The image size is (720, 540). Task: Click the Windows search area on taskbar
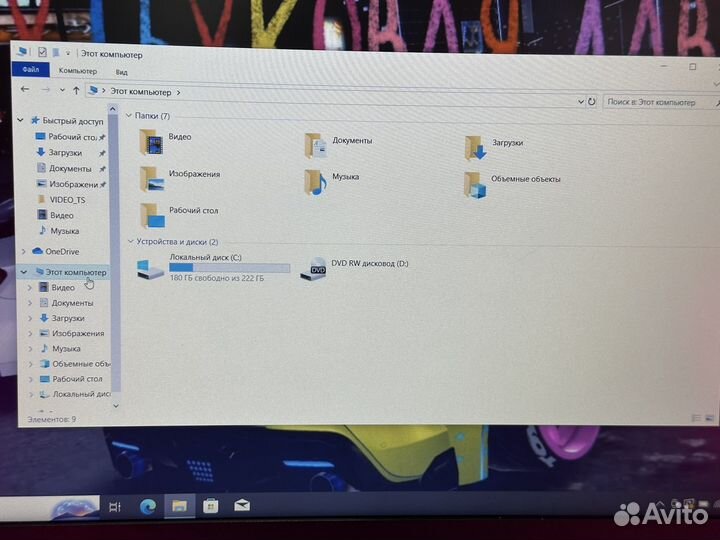coord(51,506)
